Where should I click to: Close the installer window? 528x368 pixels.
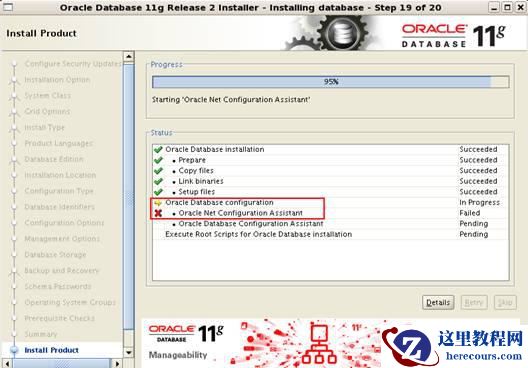tap(521, 7)
